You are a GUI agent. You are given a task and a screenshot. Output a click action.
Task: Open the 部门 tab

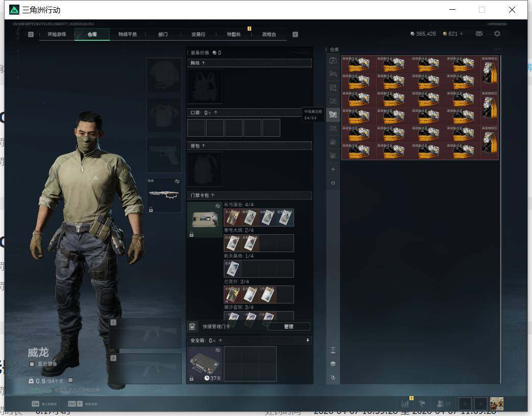click(x=163, y=34)
